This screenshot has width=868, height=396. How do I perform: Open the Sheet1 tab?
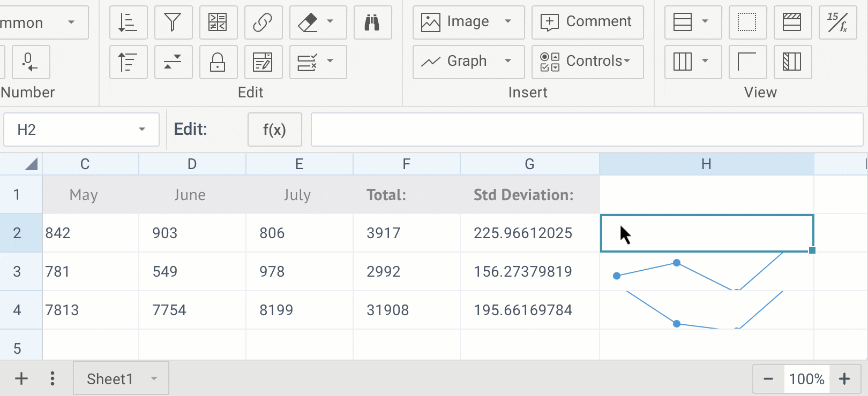point(110,379)
